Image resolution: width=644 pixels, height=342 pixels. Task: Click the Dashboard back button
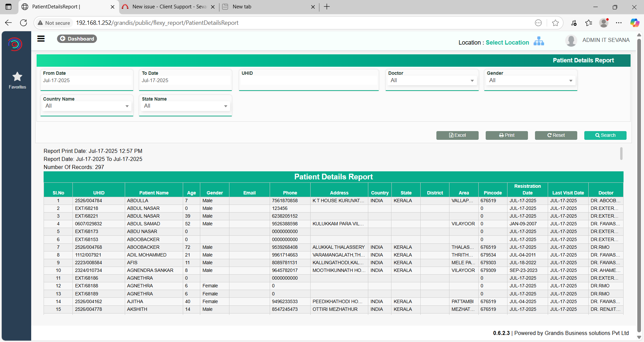pyautogui.click(x=77, y=39)
